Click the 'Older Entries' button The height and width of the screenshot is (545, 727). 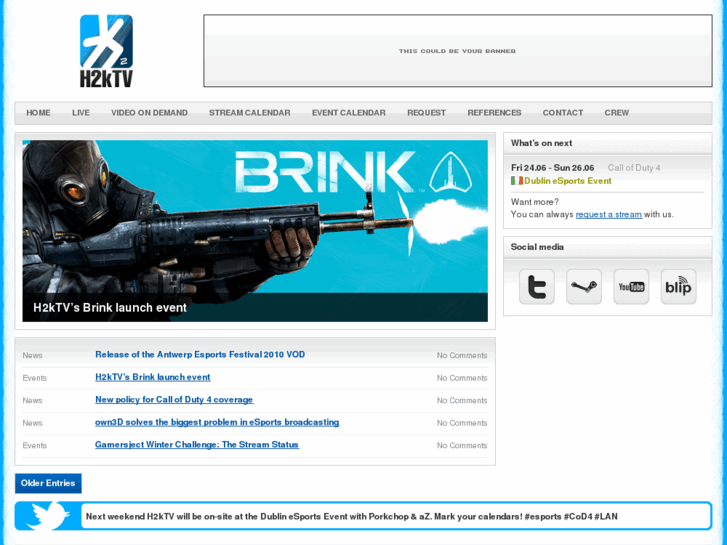pyautogui.click(x=48, y=483)
